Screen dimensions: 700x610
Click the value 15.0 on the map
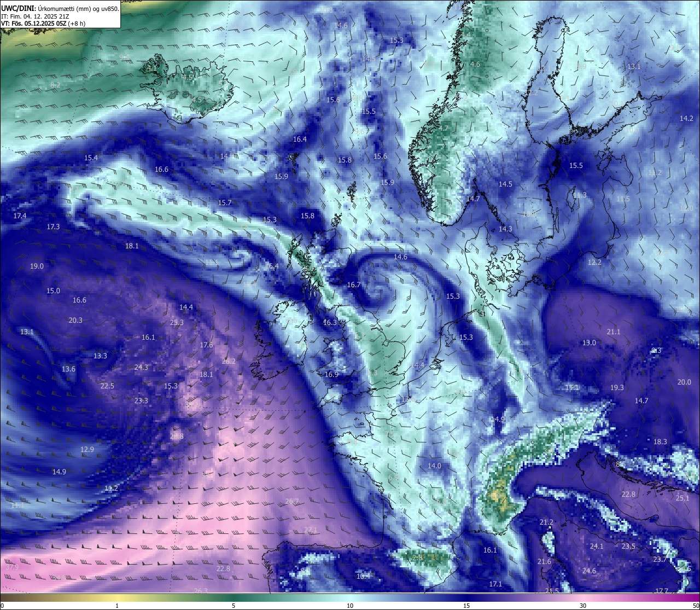(x=53, y=291)
